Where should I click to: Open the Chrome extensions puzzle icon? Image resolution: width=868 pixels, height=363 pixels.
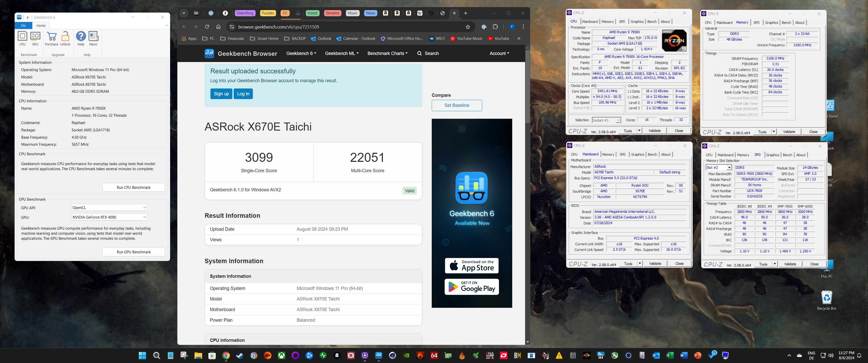point(495,27)
